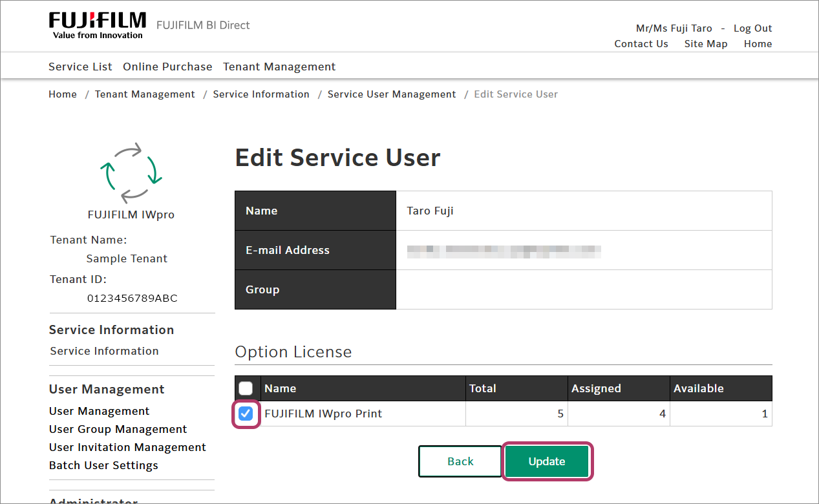Image resolution: width=819 pixels, height=504 pixels.
Task: Open the Site Map link
Action: click(706, 44)
